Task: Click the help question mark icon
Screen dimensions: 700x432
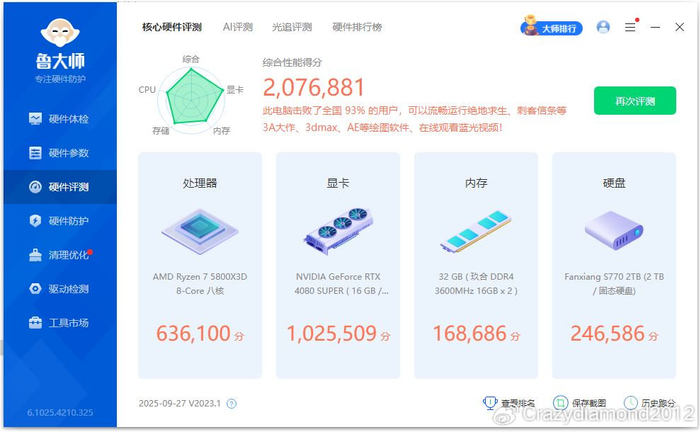Action: pyautogui.click(x=231, y=404)
